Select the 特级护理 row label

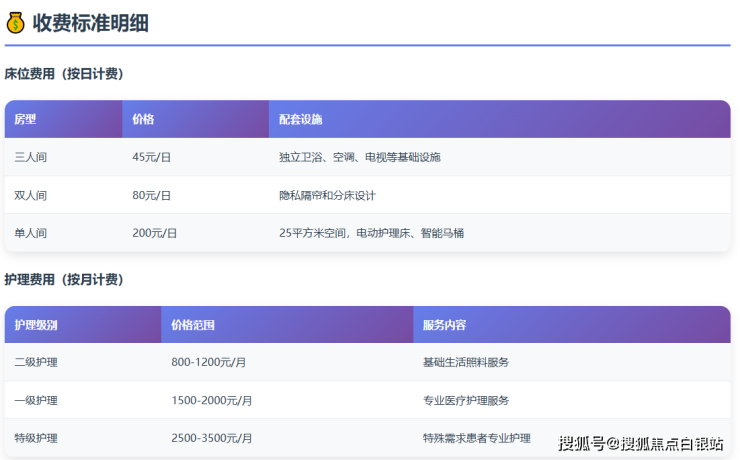[36, 438]
